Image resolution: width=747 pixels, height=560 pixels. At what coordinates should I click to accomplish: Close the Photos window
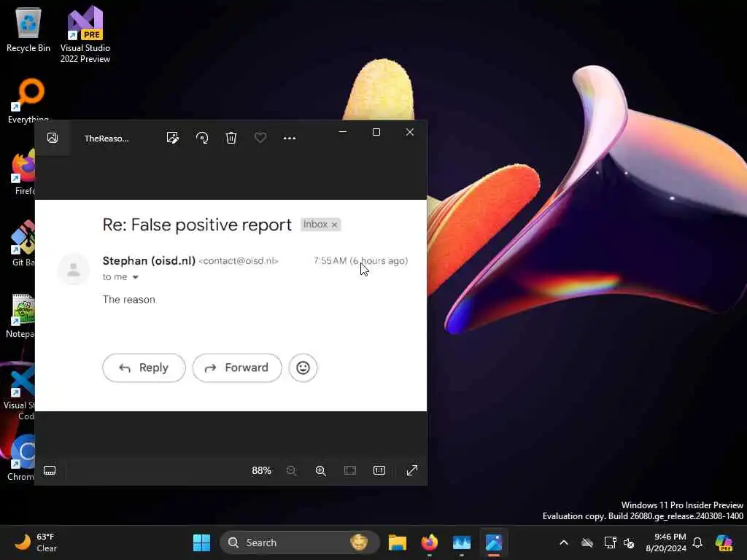pyautogui.click(x=410, y=132)
